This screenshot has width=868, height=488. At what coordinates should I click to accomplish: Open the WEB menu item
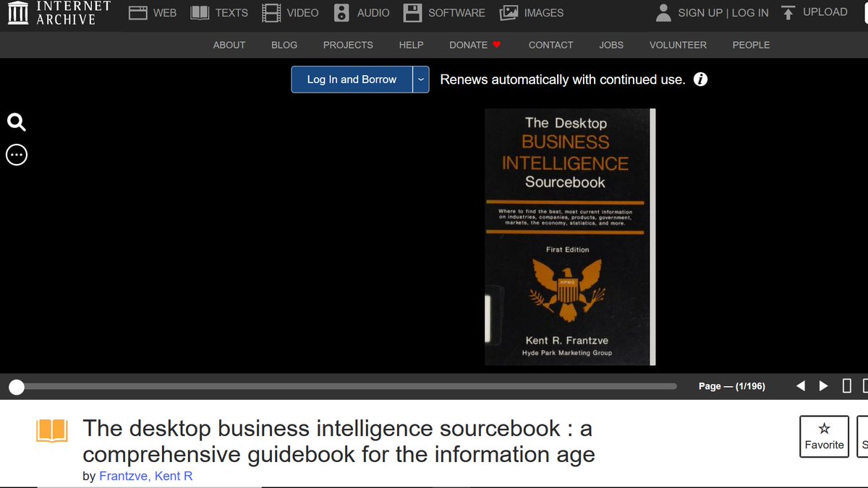click(165, 12)
